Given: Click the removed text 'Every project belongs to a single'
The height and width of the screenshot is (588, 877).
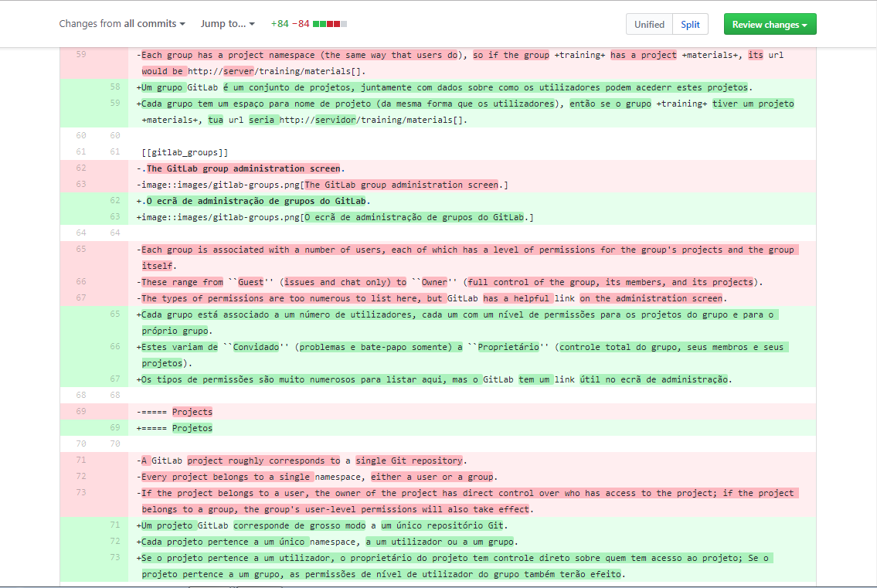Looking at the screenshot, I should pos(226,477).
